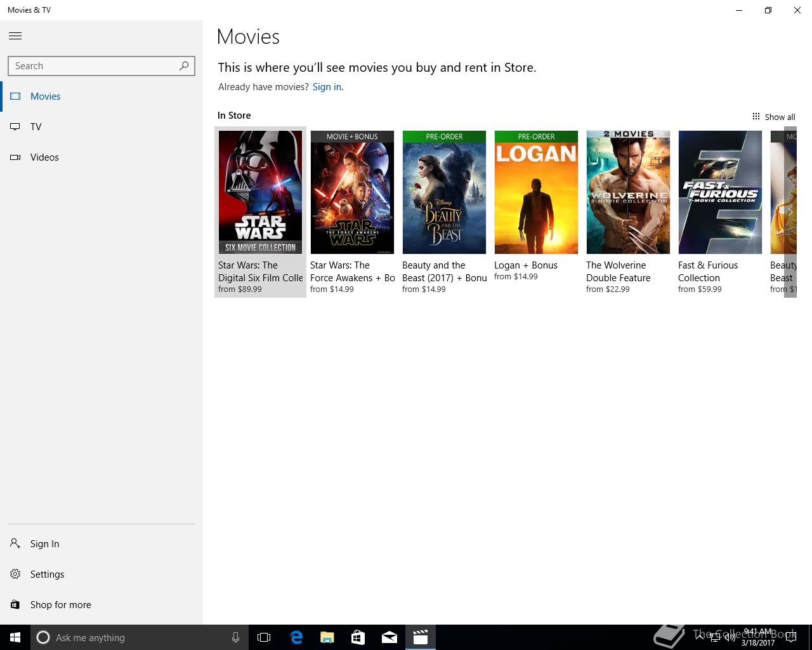The image size is (812, 650).
Task: Open Action Center notification icon
Action: coord(791,637)
